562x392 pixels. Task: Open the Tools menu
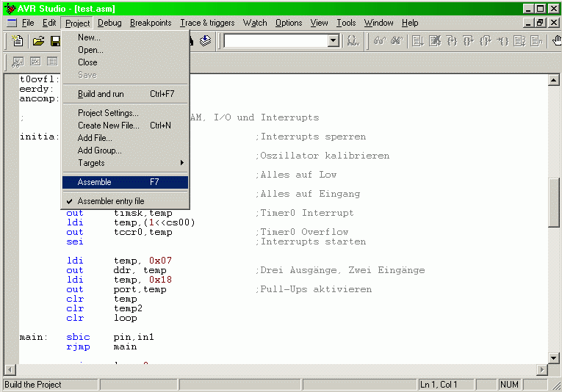tap(346, 23)
